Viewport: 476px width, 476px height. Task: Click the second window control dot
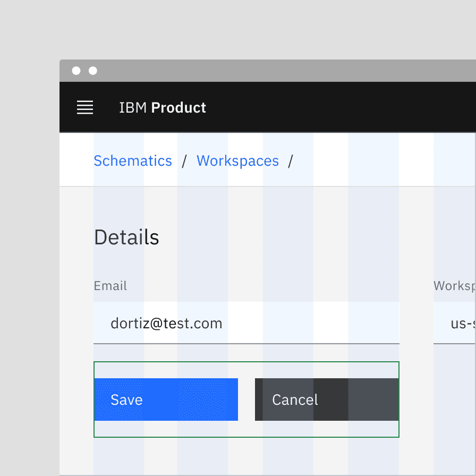93,71
